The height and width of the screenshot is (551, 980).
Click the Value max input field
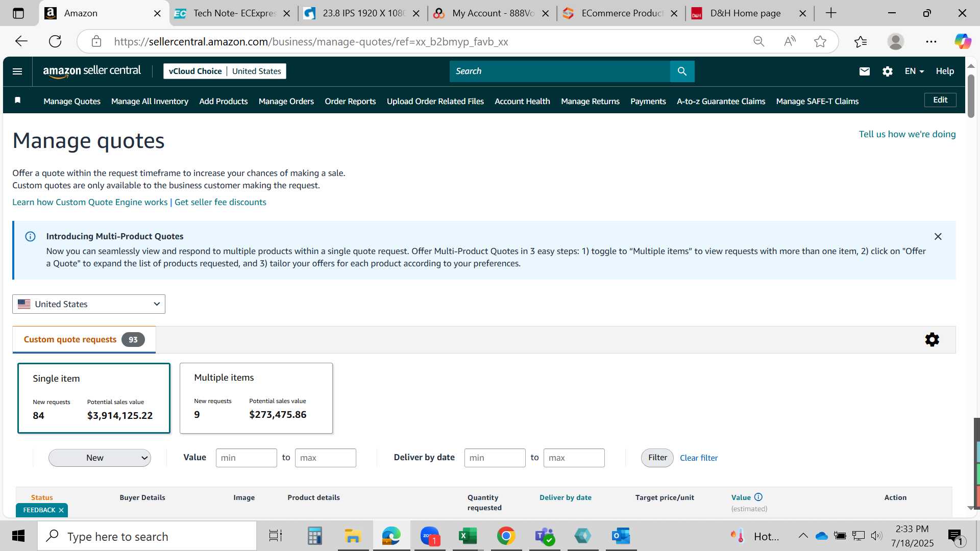(325, 458)
